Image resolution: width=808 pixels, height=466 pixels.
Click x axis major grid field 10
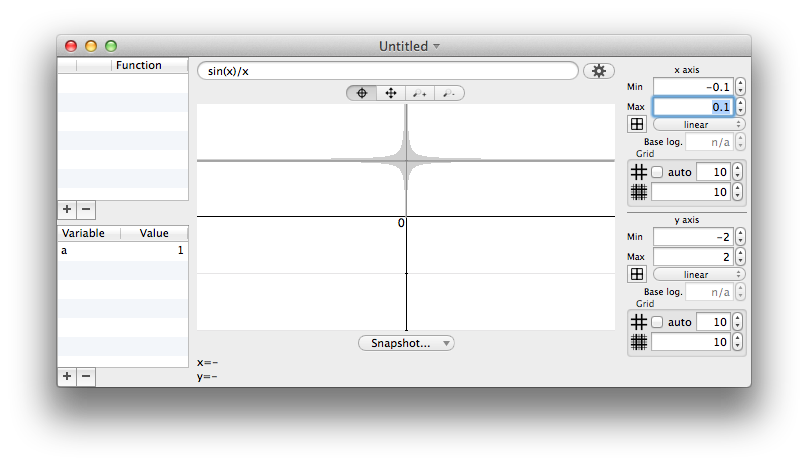713,172
